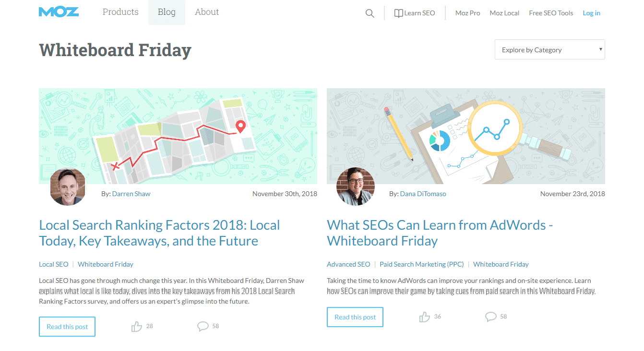Click the Log in link

(x=591, y=13)
